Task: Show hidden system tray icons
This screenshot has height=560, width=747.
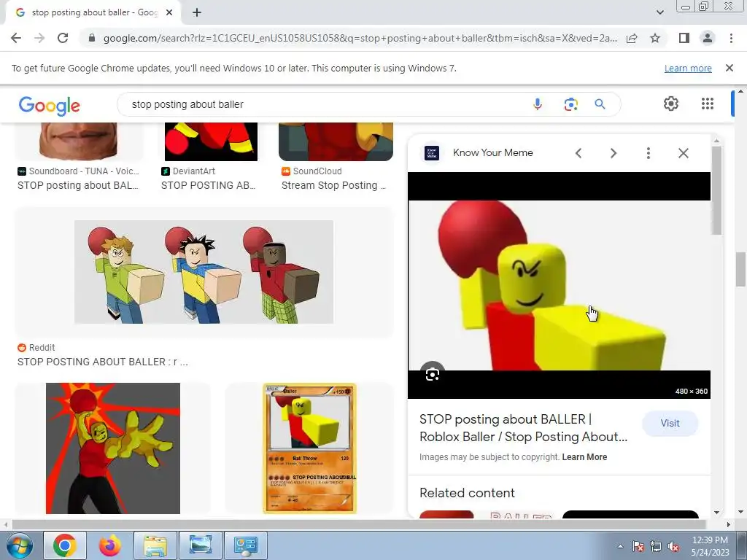Action: [x=620, y=546]
